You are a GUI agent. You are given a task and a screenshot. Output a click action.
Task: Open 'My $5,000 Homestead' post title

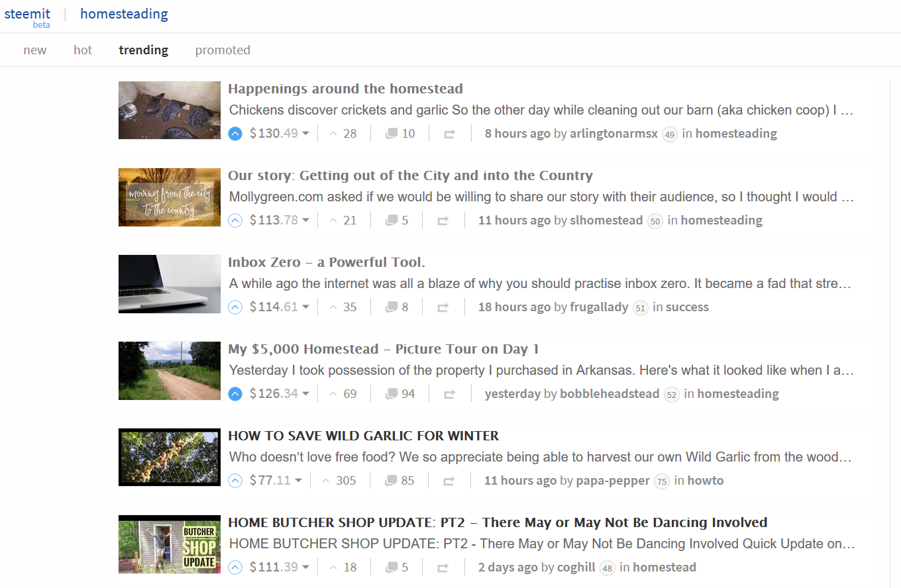pyautogui.click(x=384, y=349)
